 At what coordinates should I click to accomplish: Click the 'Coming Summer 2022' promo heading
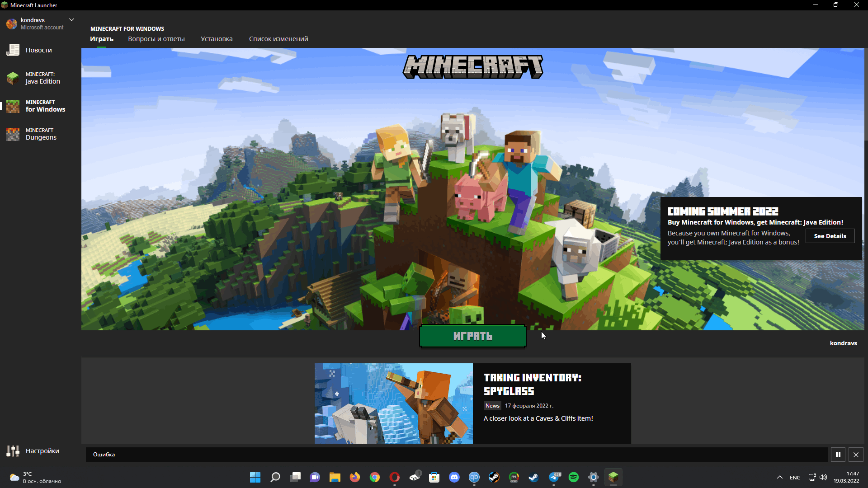point(723,211)
